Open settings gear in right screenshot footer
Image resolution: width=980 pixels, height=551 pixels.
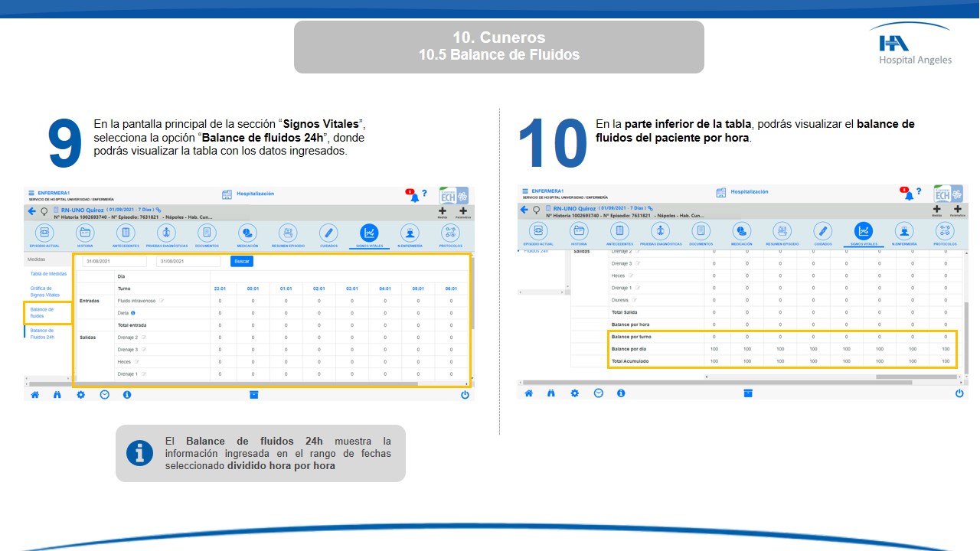pyautogui.click(x=574, y=393)
